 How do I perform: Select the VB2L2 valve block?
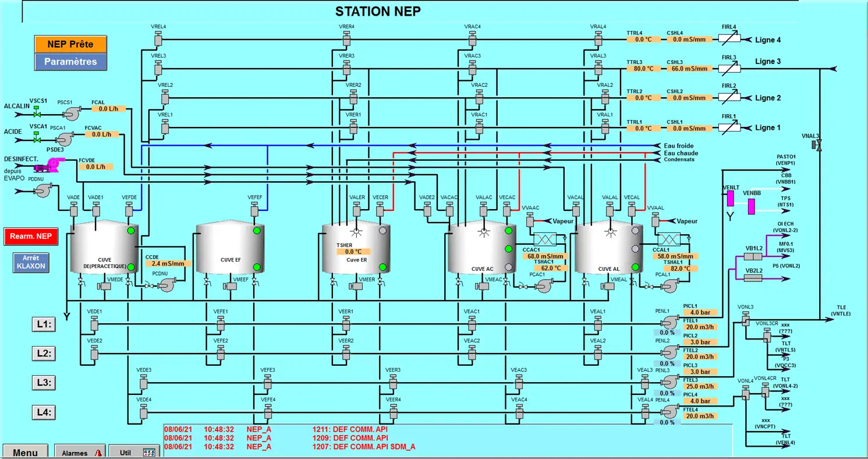pos(753,278)
